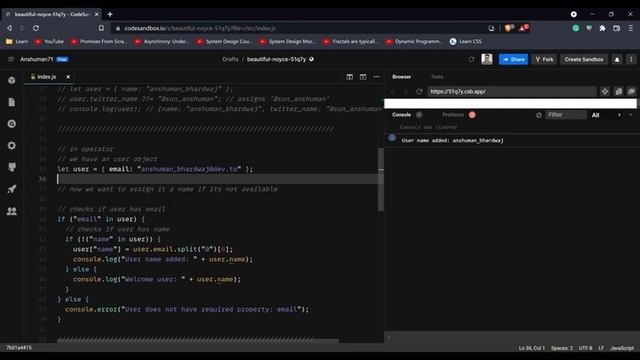
Task: Open the All log level dropdown
Action: point(606,115)
